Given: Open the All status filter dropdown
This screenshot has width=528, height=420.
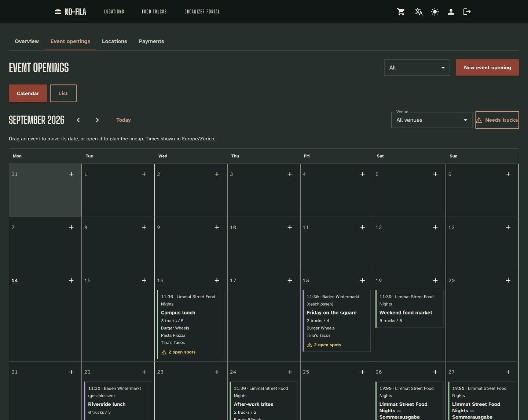Looking at the screenshot, I should tap(417, 68).
